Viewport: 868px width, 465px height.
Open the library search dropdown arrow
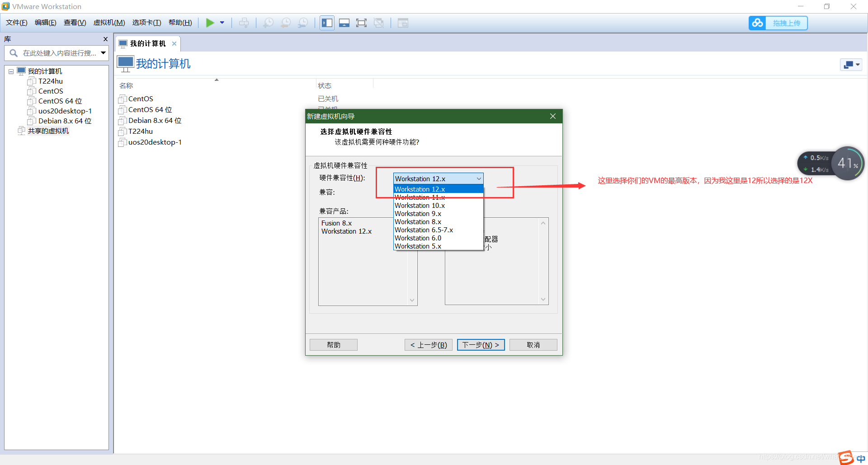(x=104, y=53)
